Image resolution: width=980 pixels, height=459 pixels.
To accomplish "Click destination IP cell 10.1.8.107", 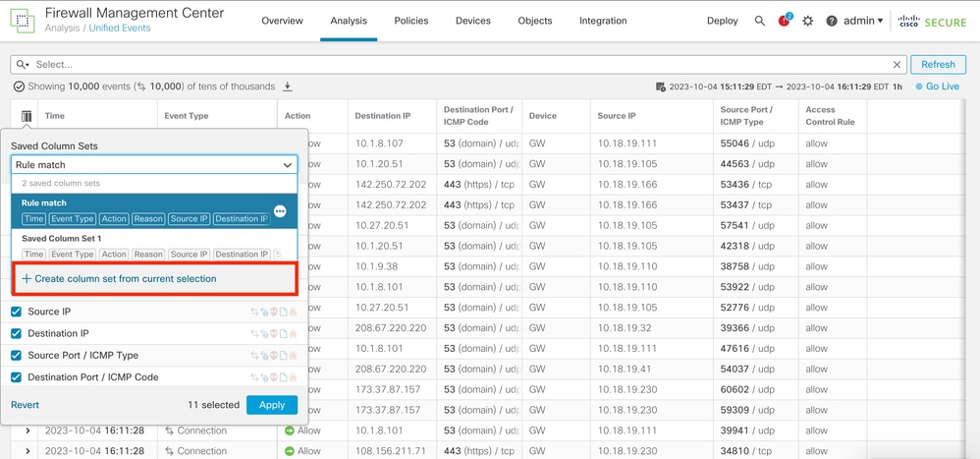I will coord(379,143).
